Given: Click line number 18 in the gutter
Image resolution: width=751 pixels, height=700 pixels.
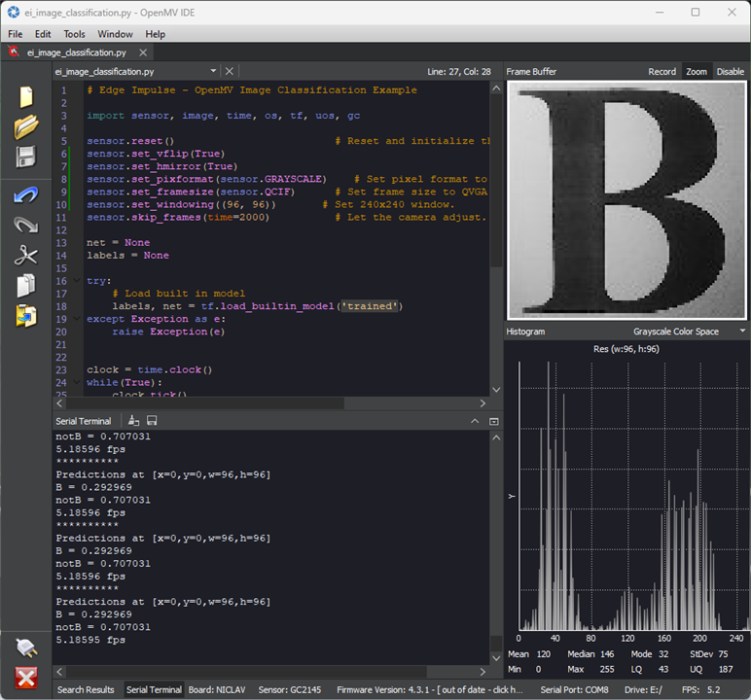Looking at the screenshot, I should pos(61,306).
